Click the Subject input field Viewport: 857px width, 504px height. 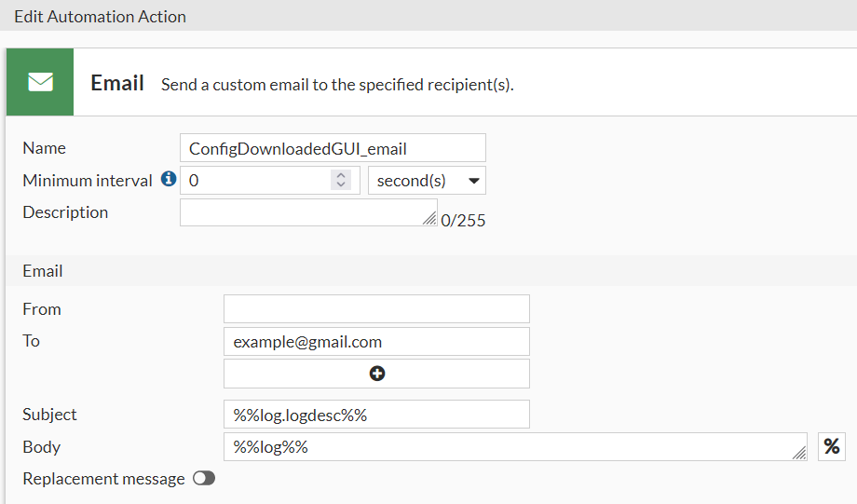point(376,415)
